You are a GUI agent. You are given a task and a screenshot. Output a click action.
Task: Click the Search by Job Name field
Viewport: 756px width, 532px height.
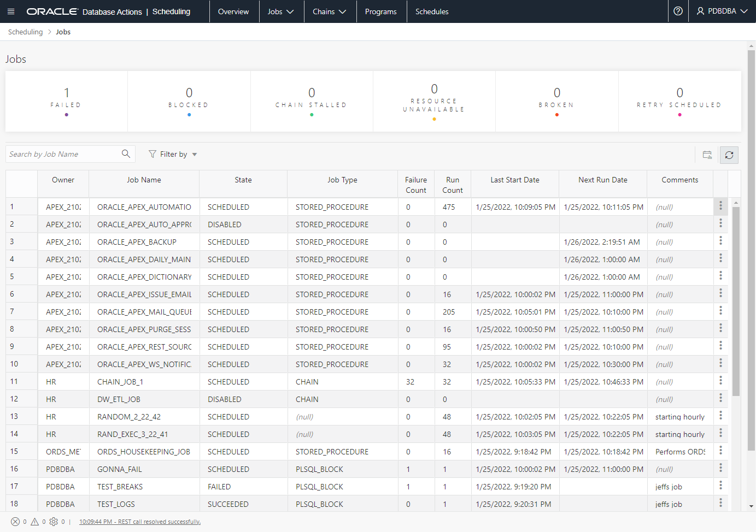pos(63,155)
